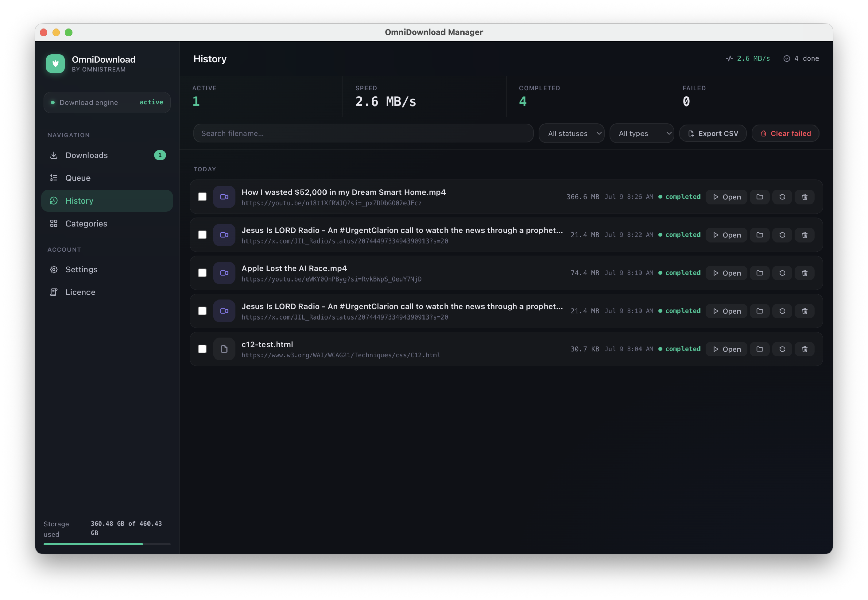Open folder for Jesus Is LORD 8:19 AM row
The height and width of the screenshot is (600, 868).
[x=759, y=311]
